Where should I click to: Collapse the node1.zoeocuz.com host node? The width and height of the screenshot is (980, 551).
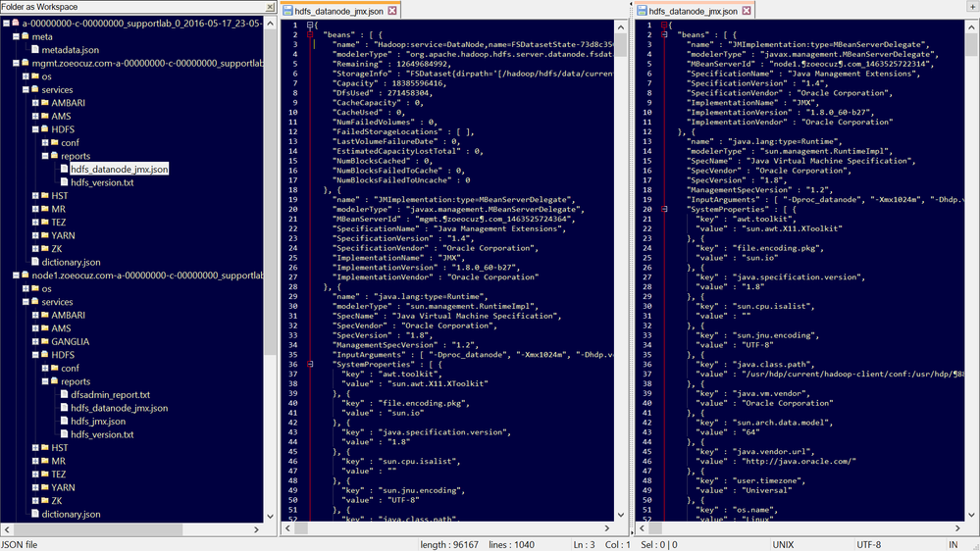(17, 275)
